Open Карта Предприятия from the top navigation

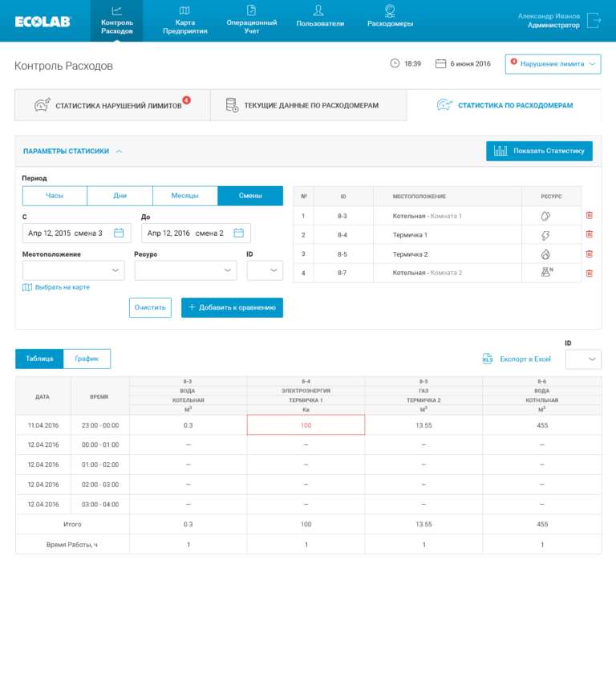[x=185, y=21]
